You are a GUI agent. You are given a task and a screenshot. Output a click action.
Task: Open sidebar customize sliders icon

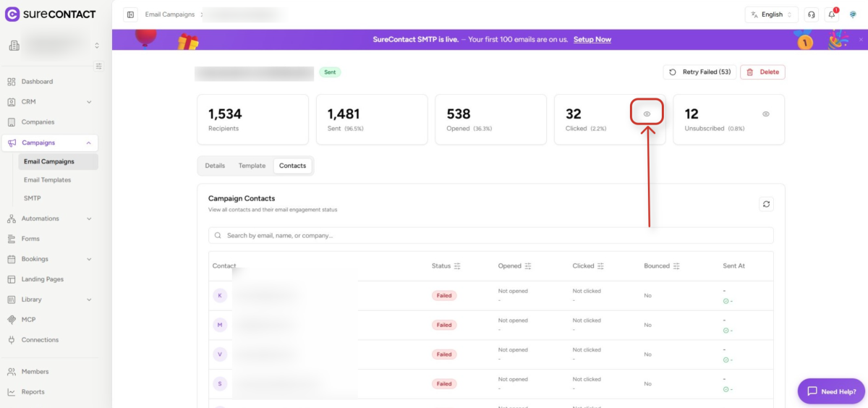tap(99, 66)
